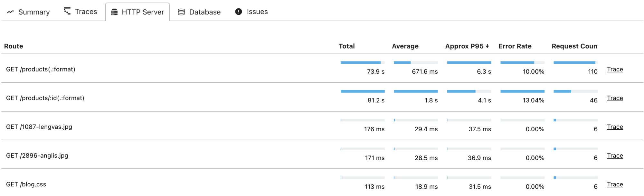Sort by the Total column header
Screen dimensions: 644x196
(x=346, y=46)
